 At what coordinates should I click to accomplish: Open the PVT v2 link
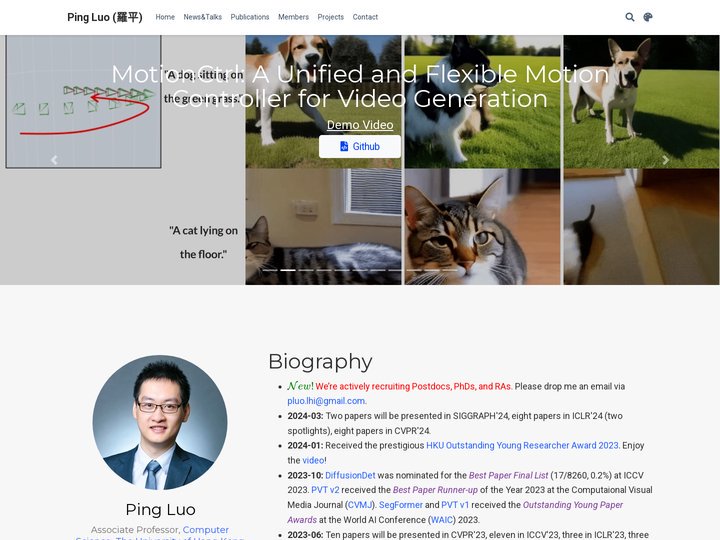[325, 490]
